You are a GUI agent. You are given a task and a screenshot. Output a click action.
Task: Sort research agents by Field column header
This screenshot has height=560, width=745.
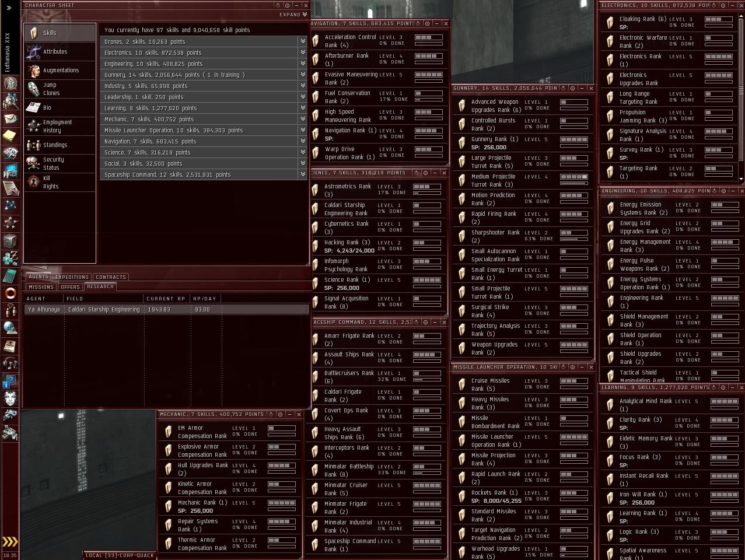(103, 299)
